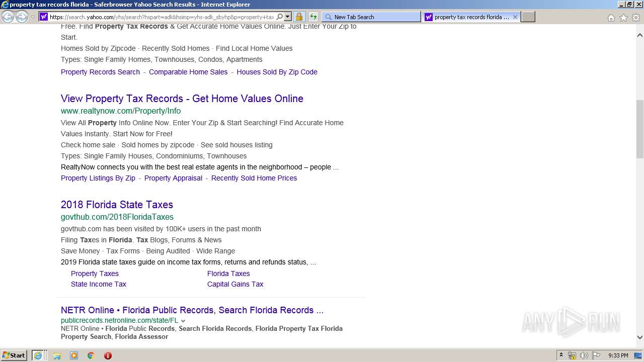Click 'Check home sale' text
Image resolution: width=644 pixels, height=362 pixels.
coord(88,145)
